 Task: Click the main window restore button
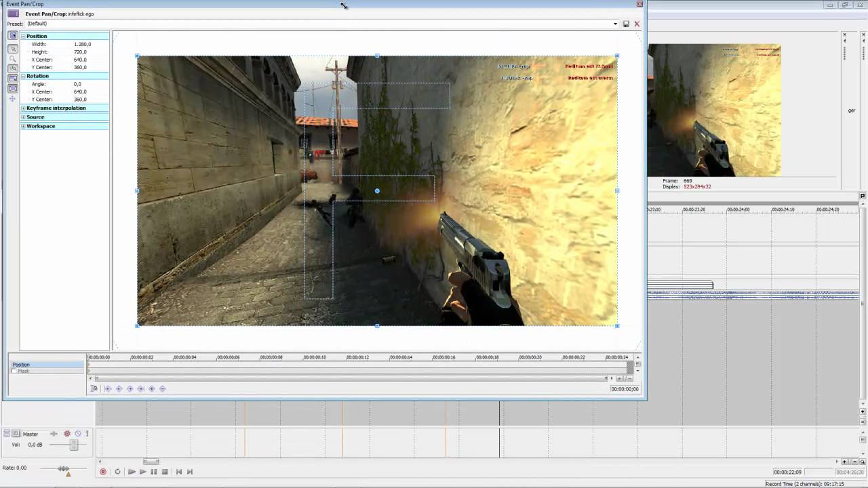[x=844, y=5]
